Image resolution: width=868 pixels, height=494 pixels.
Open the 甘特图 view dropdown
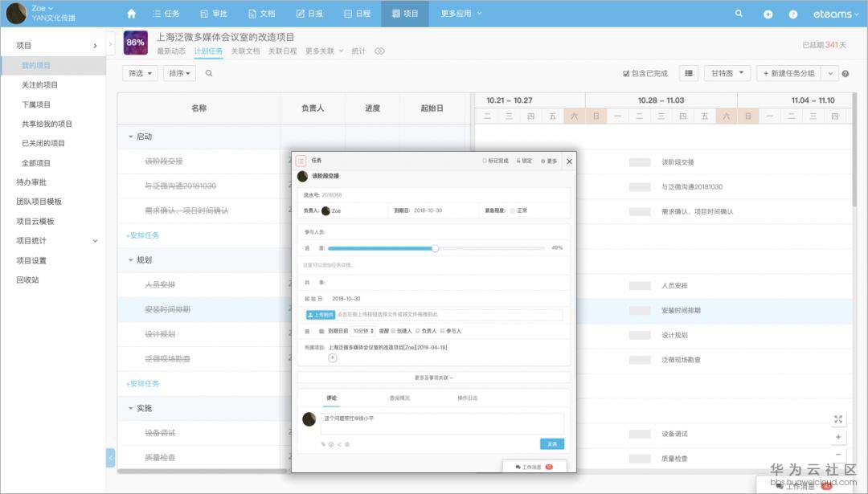pos(727,73)
